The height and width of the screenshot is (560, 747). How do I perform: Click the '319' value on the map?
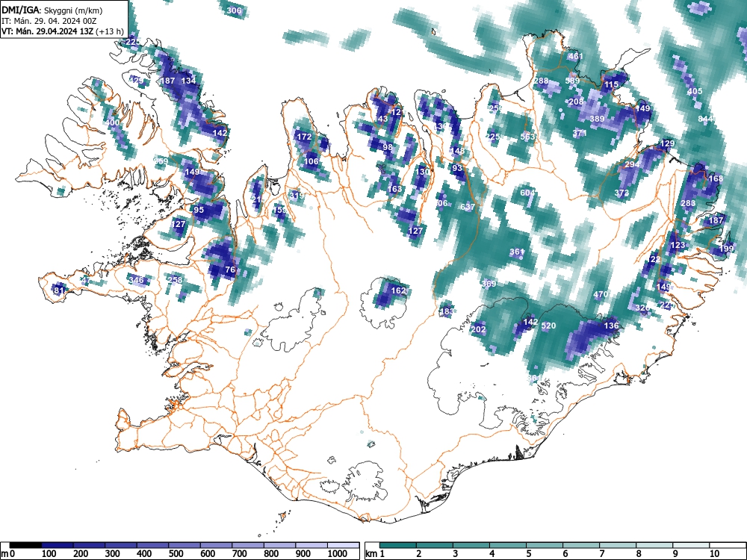297,195
